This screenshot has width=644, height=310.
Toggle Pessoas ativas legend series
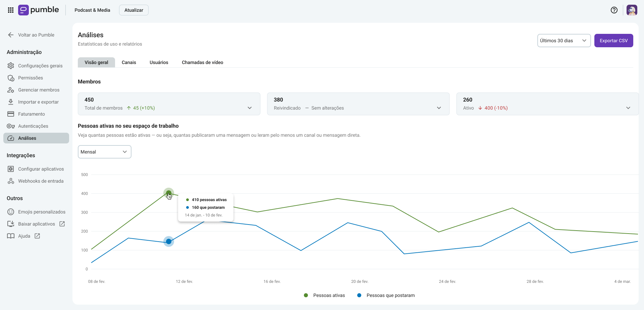(x=324, y=295)
